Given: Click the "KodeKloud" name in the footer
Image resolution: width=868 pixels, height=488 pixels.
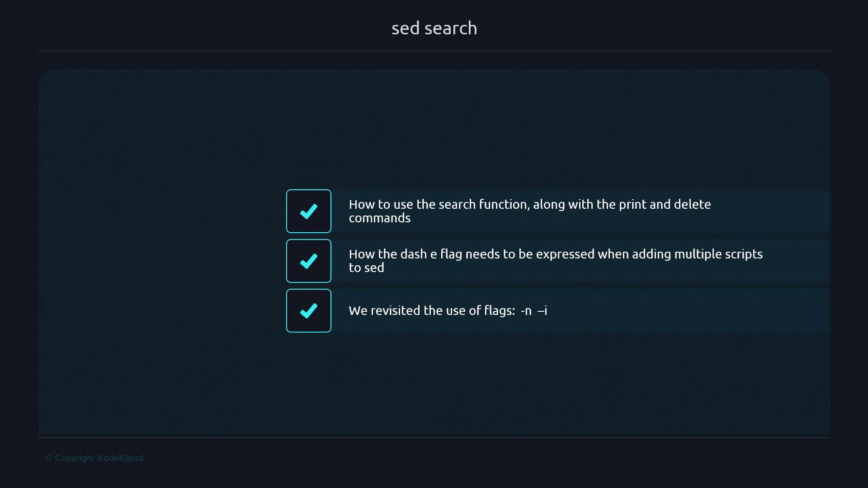Looking at the screenshot, I should pyautogui.click(x=120, y=458).
